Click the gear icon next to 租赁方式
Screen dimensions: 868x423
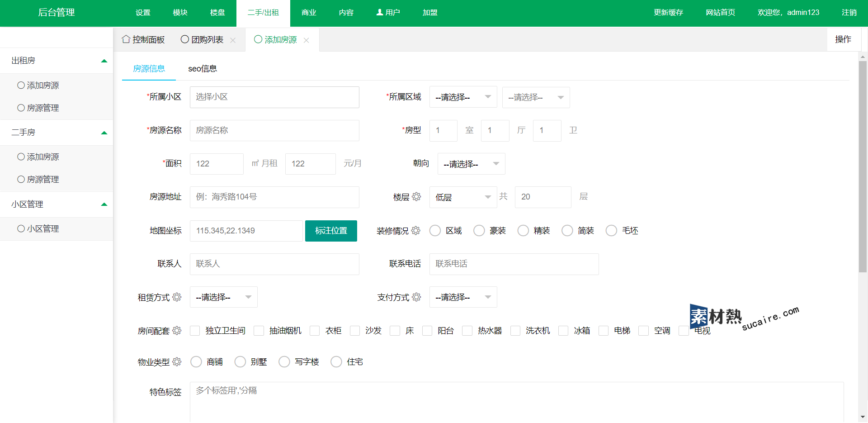(x=177, y=297)
